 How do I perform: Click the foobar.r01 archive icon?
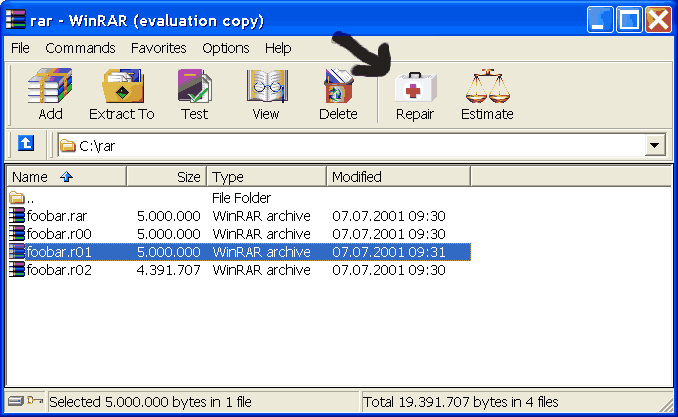coord(17,252)
